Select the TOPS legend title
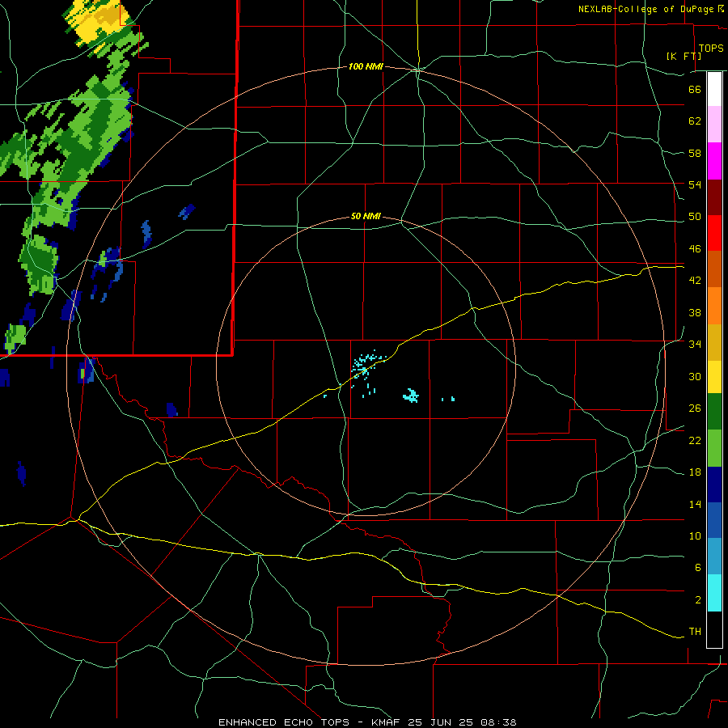Viewport: 728px width, 728px height. tap(711, 48)
